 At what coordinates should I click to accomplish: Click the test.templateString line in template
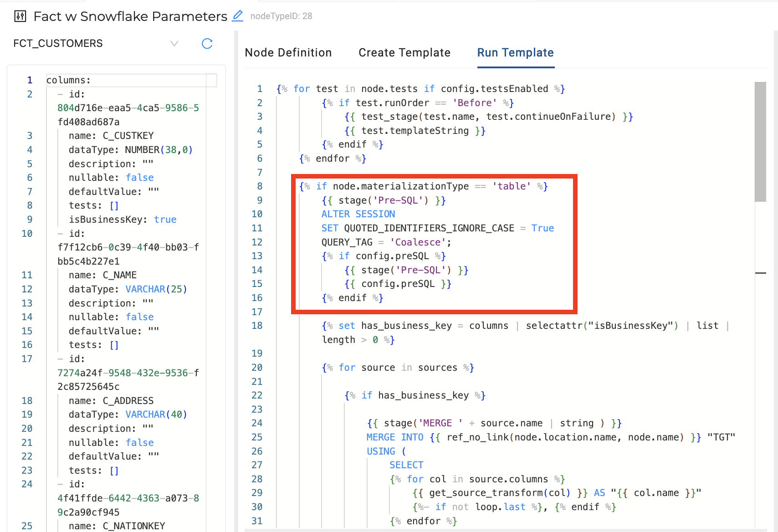tap(415, 131)
